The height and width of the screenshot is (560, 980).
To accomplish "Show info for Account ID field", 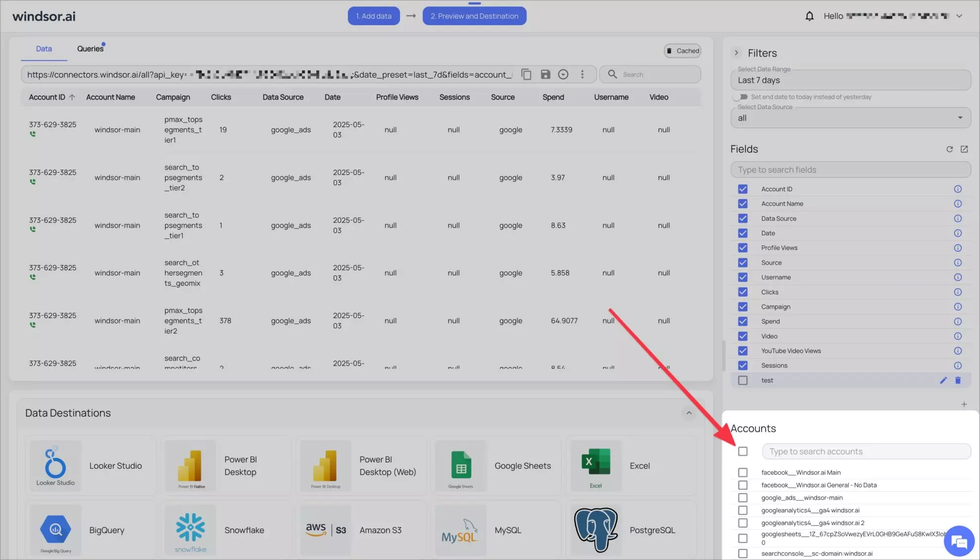I will tap(958, 189).
